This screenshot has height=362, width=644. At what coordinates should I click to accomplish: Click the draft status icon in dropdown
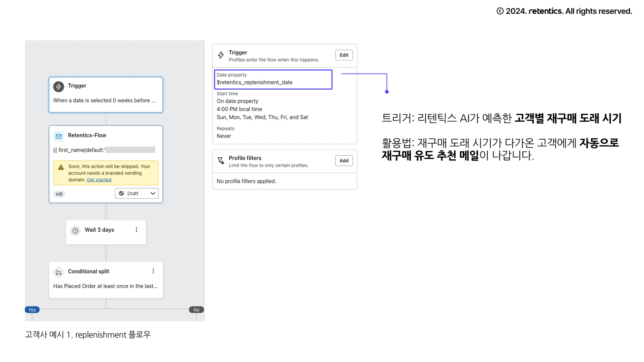coord(121,193)
